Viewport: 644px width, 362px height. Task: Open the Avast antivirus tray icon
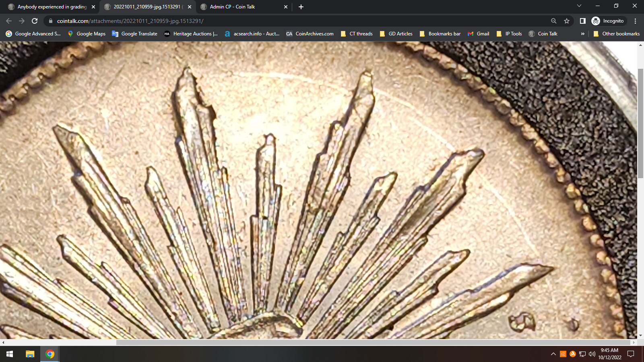coord(573,354)
